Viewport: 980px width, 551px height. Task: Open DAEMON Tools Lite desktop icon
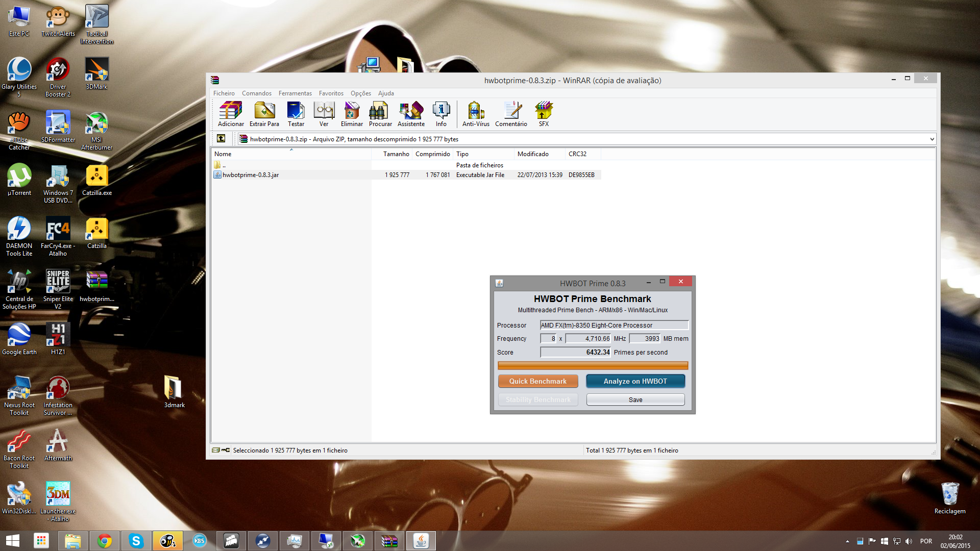pos(19,236)
